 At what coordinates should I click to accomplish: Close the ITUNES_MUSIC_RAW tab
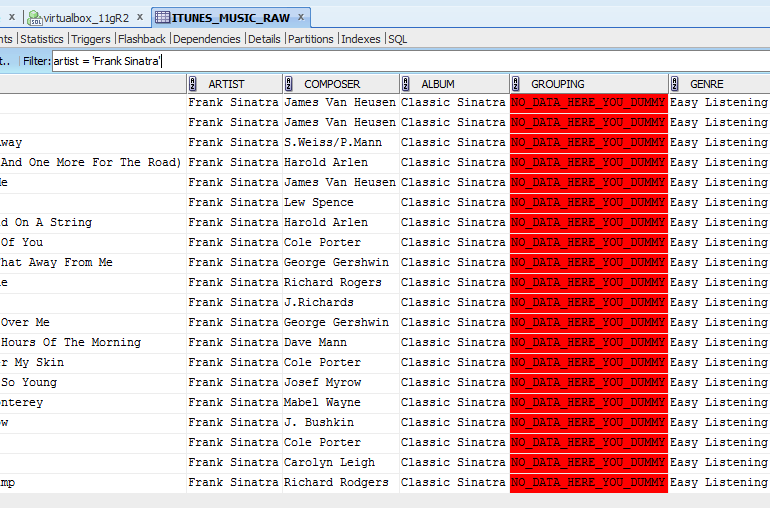pos(301,17)
